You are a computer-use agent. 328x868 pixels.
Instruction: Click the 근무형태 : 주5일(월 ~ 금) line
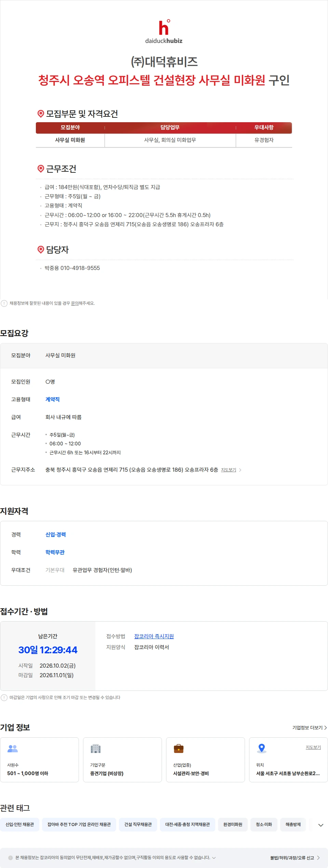(73, 197)
